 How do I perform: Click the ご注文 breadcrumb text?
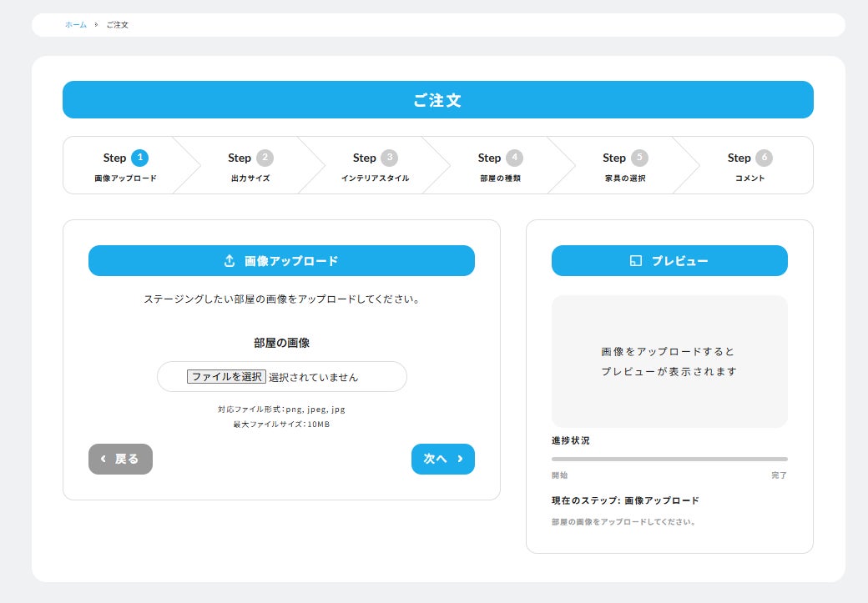point(118,25)
